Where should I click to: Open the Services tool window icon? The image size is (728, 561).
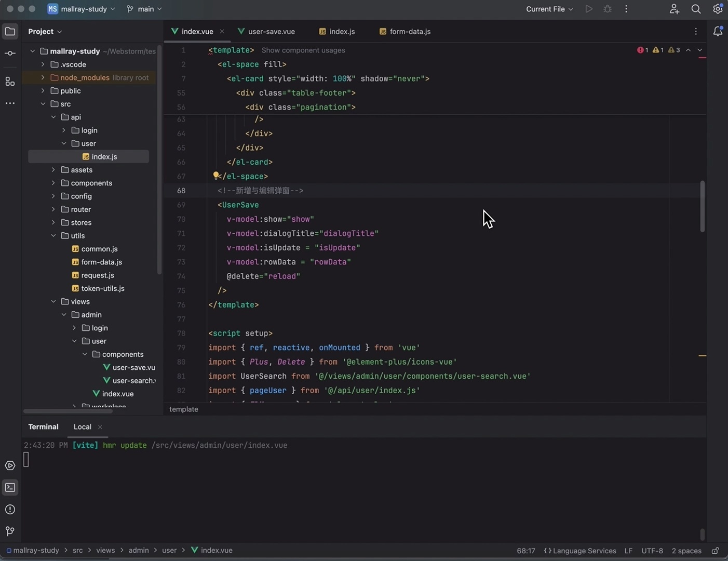click(10, 465)
